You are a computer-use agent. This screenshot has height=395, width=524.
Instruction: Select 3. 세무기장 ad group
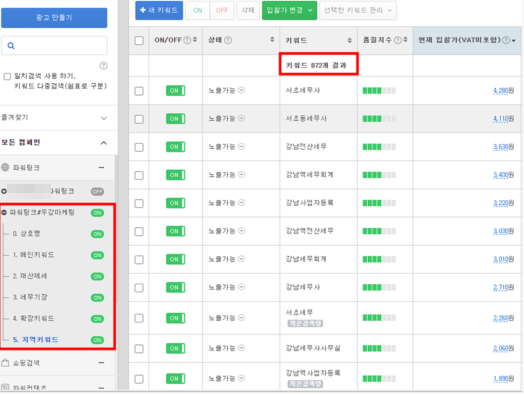click(30, 297)
